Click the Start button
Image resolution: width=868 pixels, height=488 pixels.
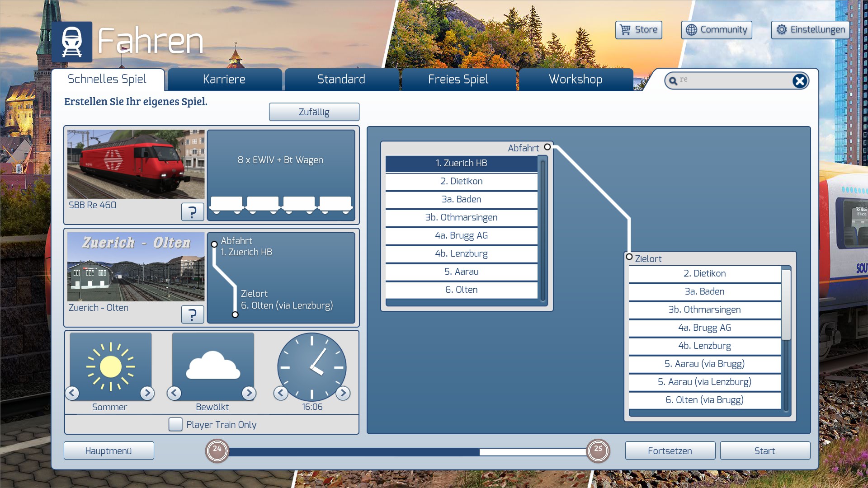(764, 450)
